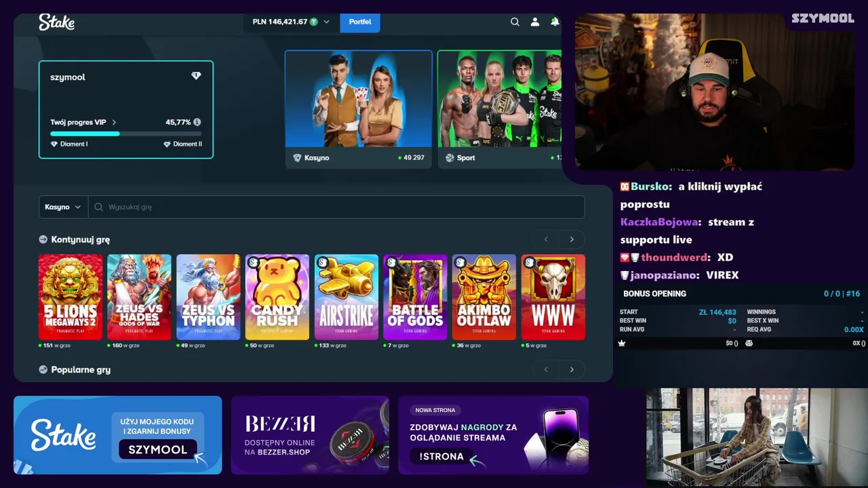The height and width of the screenshot is (488, 868).
Task: Click the Popularne gry section icon
Action: 43,369
